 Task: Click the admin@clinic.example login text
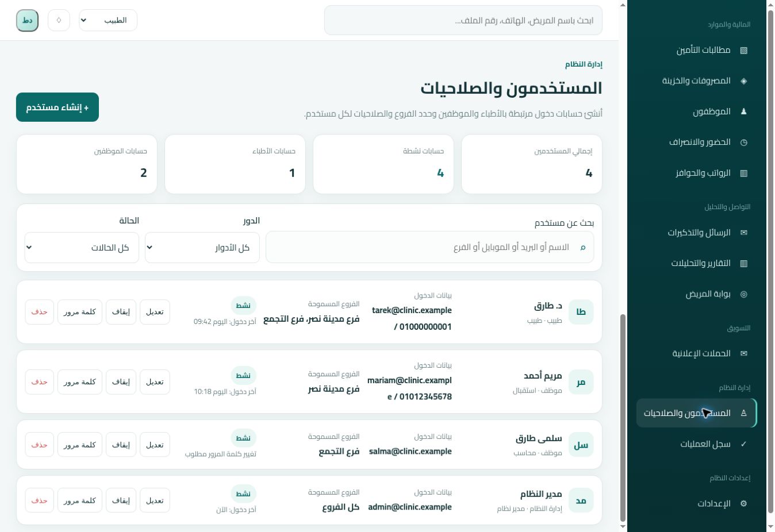pyautogui.click(x=410, y=507)
